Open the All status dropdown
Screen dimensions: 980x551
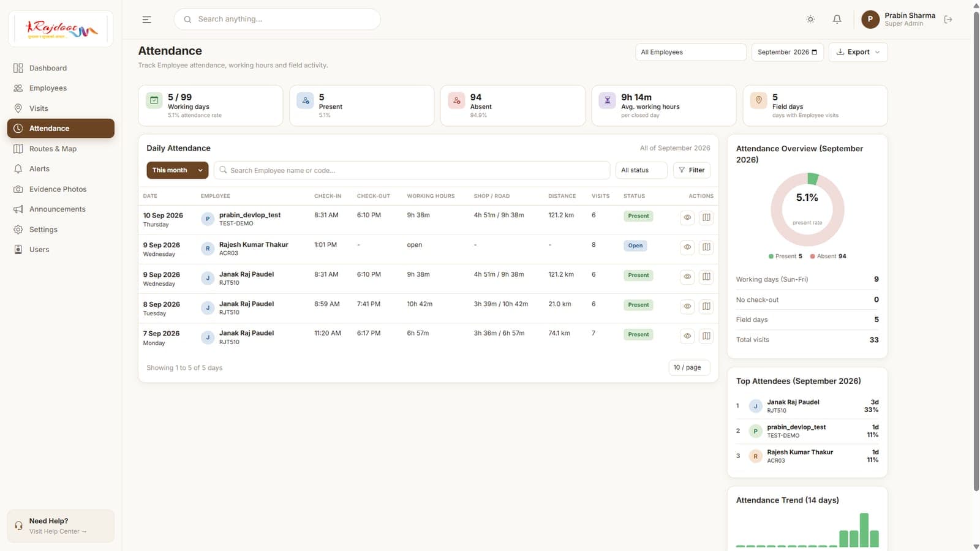tap(641, 170)
